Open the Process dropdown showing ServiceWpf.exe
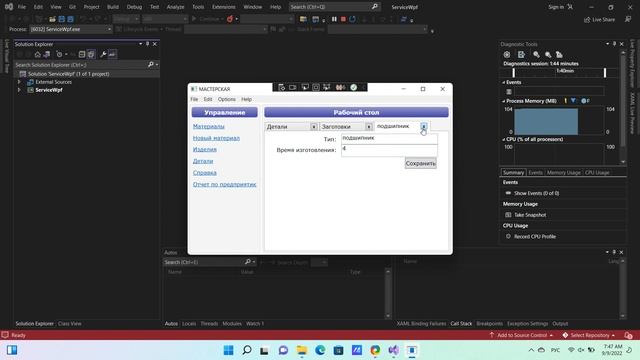The width and height of the screenshot is (640, 360). point(71,29)
